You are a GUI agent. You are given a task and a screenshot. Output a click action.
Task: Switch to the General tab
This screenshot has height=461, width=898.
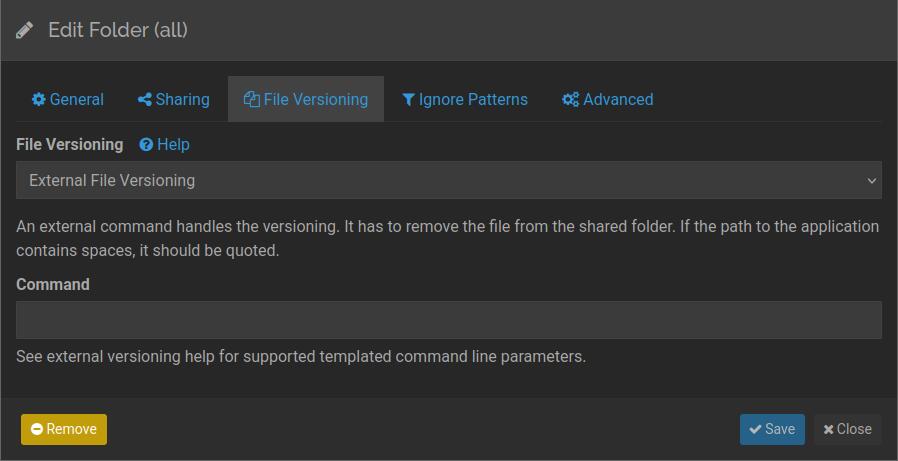coord(68,100)
